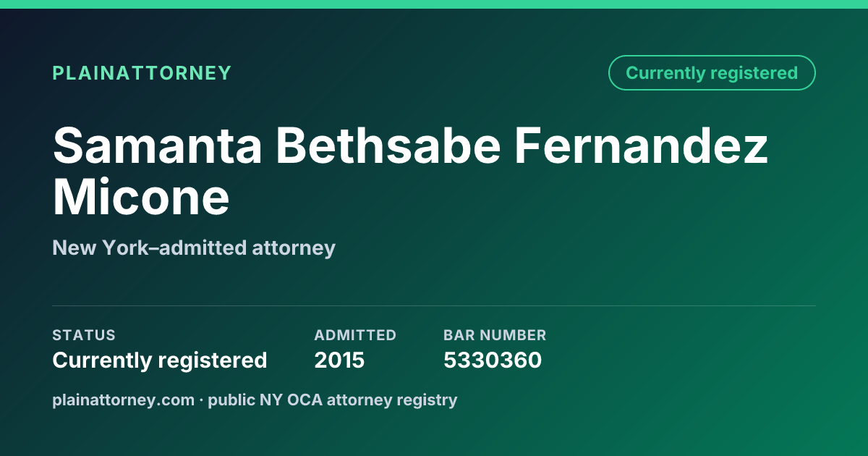Click the horizontal divider line above STATUS
This screenshot has width=868, height=456.
point(434,305)
